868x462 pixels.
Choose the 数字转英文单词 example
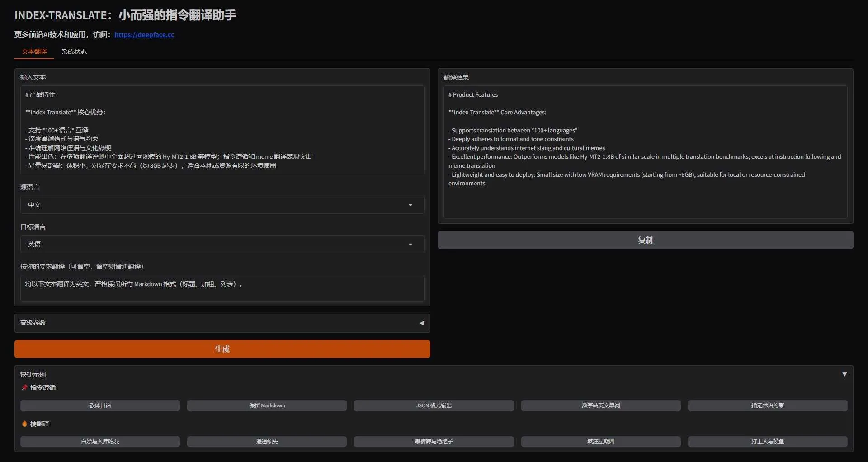click(x=601, y=405)
